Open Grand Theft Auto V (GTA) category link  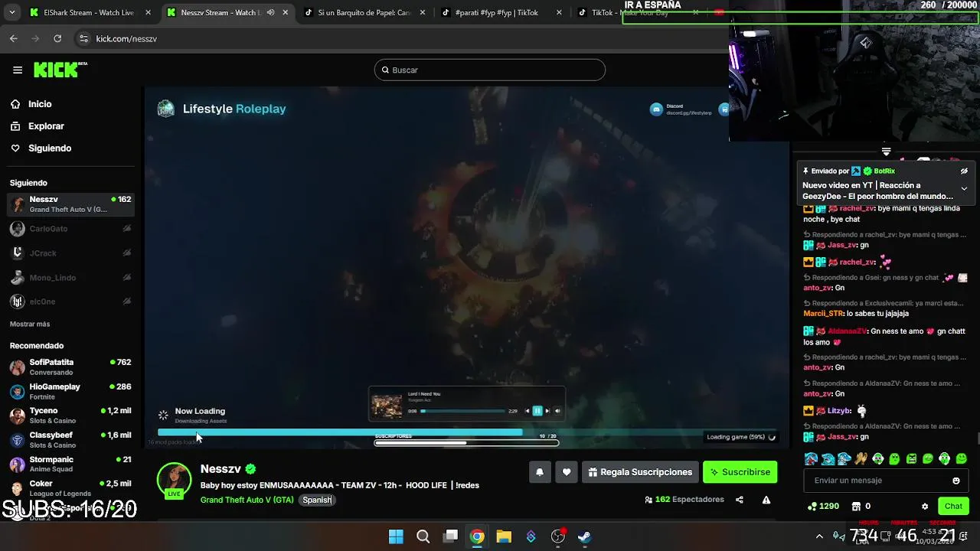[247, 500]
